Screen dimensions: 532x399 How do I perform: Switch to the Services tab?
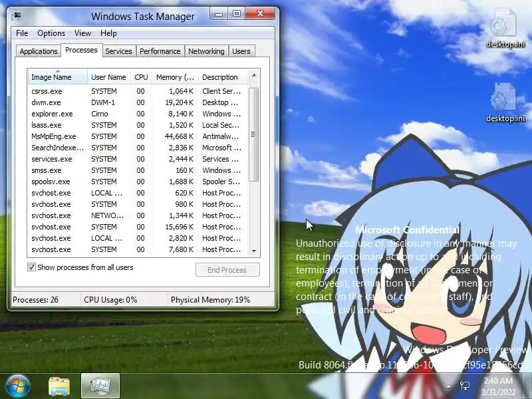pos(119,51)
